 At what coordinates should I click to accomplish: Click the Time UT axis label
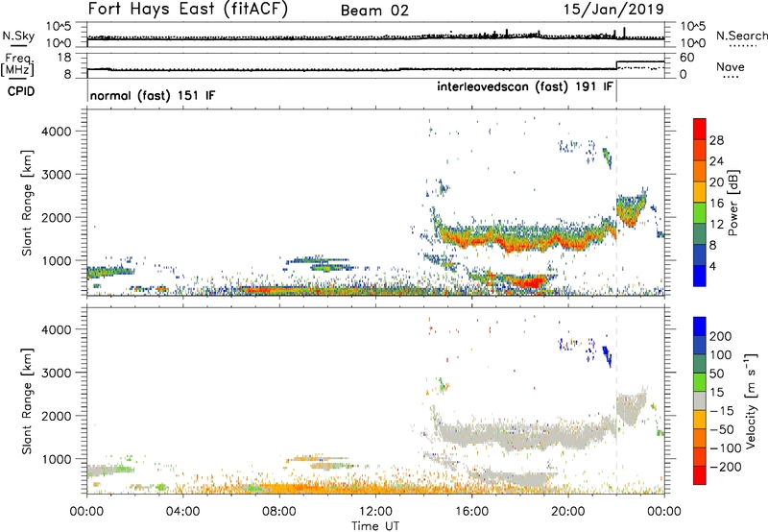[x=375, y=526]
